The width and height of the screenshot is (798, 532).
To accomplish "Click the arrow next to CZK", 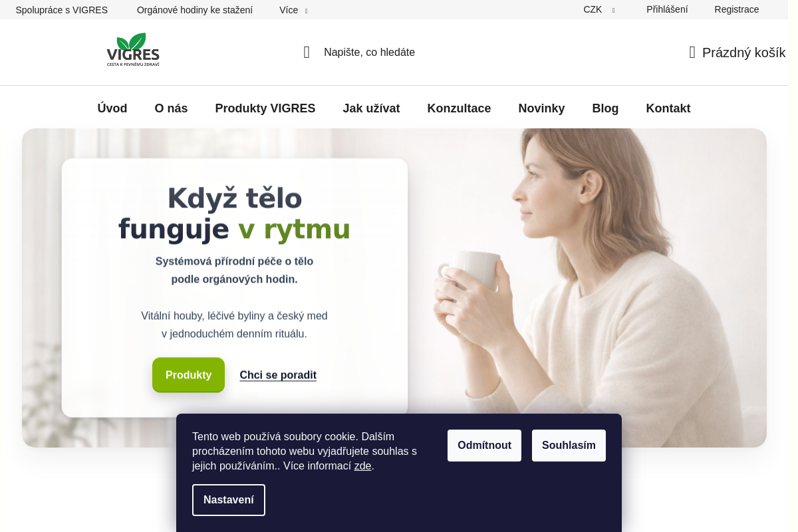I will [x=614, y=10].
